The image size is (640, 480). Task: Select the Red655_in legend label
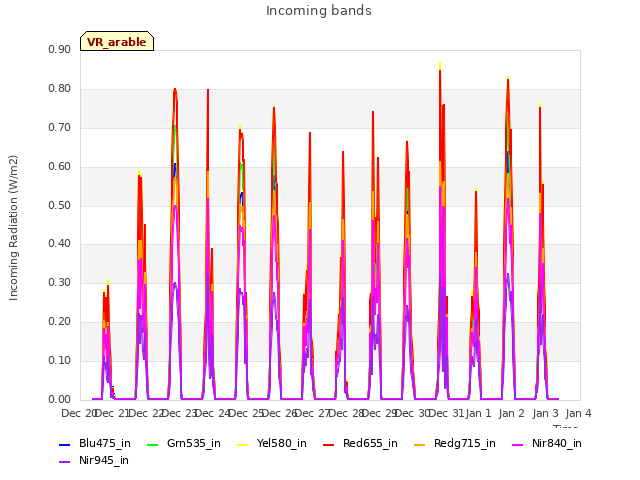pyautogui.click(x=370, y=444)
